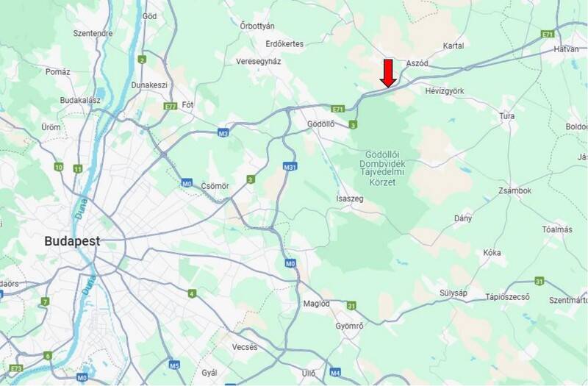588x386 pixels.
Task: Select the route 10 road shield
Action: click(x=59, y=167)
